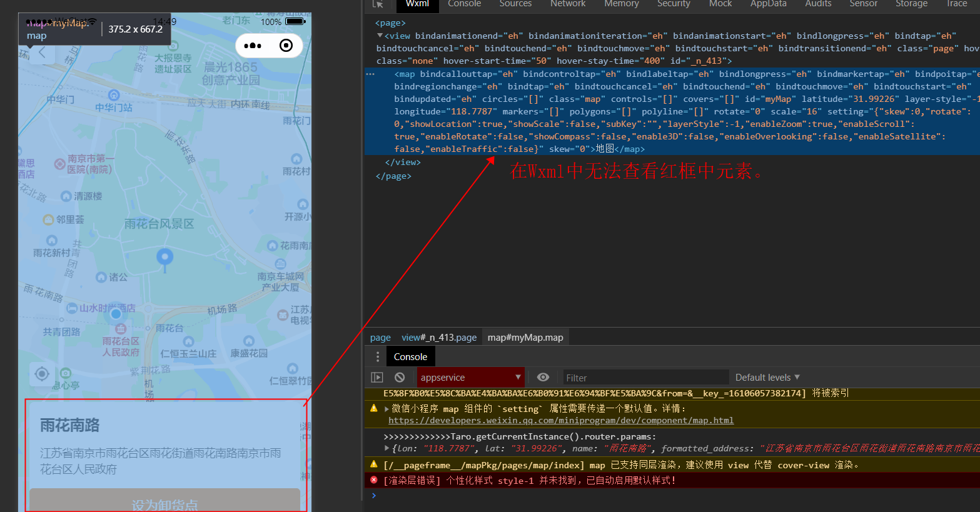Select the closing </page> tag line
980x512 pixels.
pos(393,176)
